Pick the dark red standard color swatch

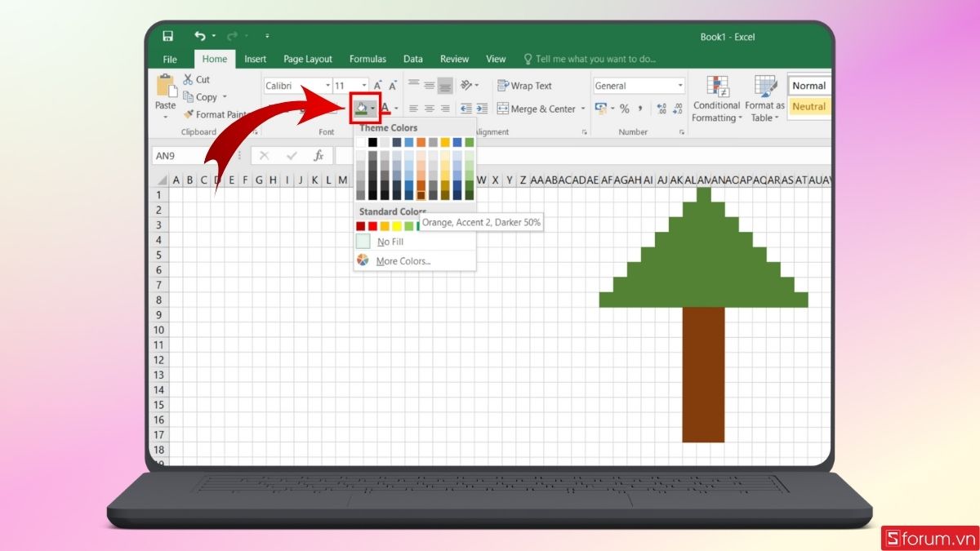(x=361, y=226)
